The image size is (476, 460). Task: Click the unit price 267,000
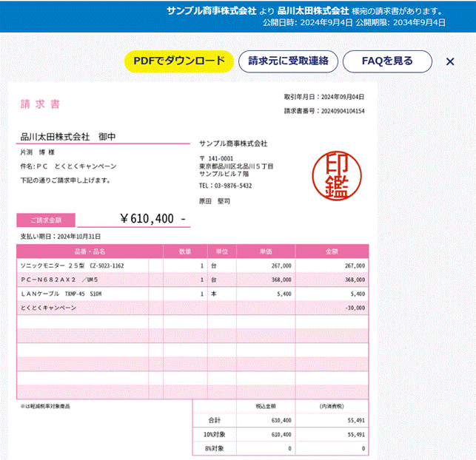(x=281, y=266)
